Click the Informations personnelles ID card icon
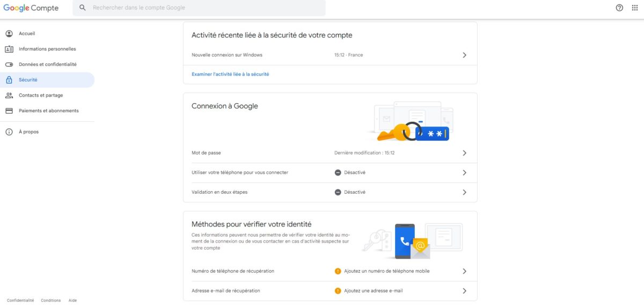This screenshot has width=644, height=307. 9,49
